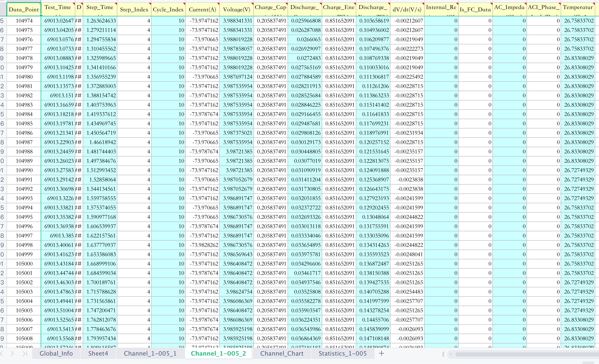Open the Channel_Chart sheet tab
This screenshot has width=599, height=364.
tap(282, 353)
